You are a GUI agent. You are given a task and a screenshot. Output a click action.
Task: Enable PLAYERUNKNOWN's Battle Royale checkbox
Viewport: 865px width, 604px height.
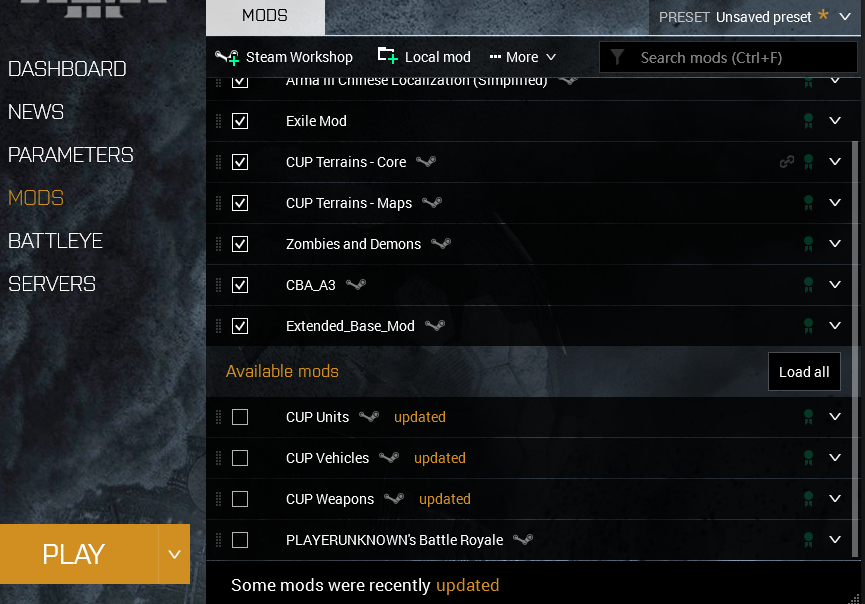coord(240,540)
